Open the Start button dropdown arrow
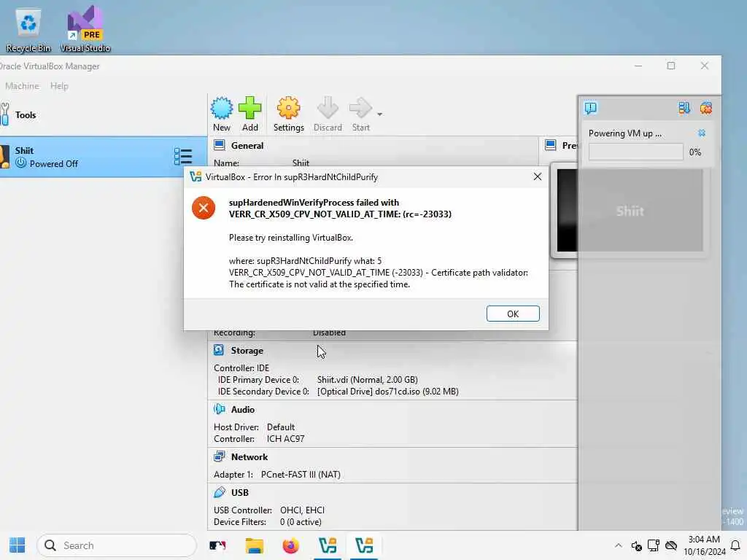747x560 pixels. click(x=379, y=114)
